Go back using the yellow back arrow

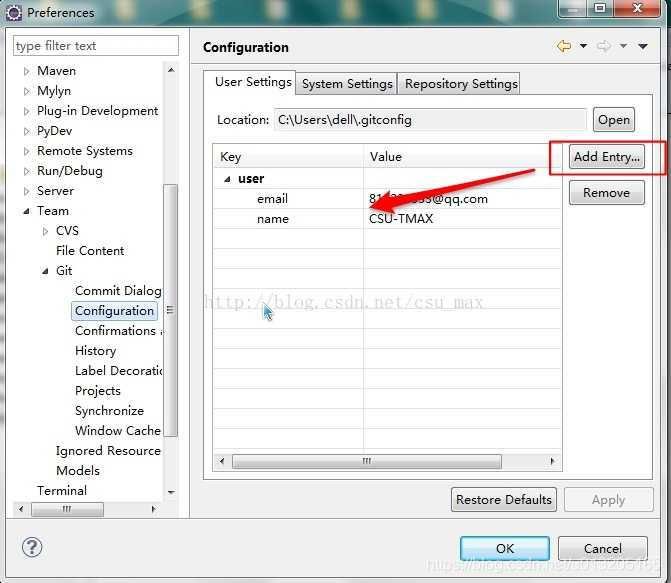click(x=564, y=46)
